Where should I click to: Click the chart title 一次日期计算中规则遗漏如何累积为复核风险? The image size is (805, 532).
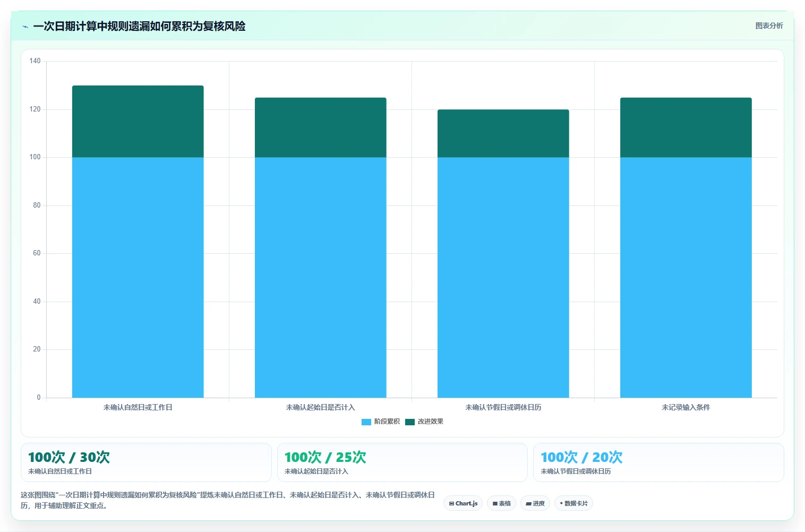139,26
